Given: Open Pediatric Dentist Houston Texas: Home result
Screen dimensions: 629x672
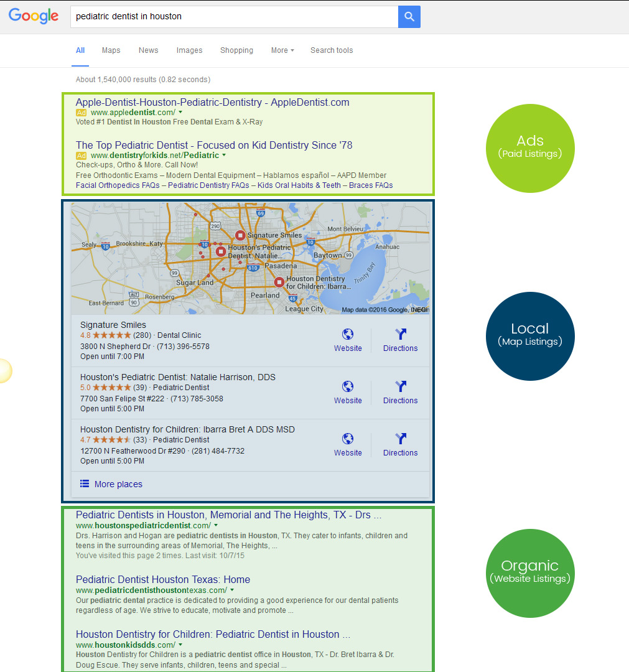Looking at the screenshot, I should coord(163,579).
